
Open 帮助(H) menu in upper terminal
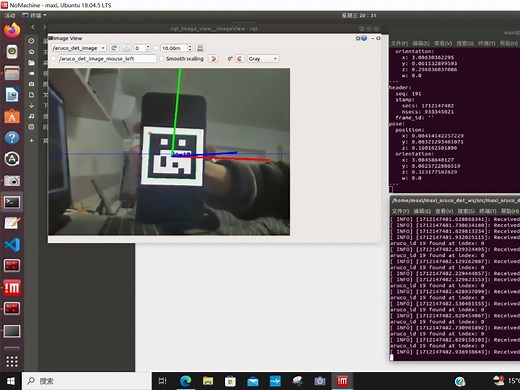(509, 43)
